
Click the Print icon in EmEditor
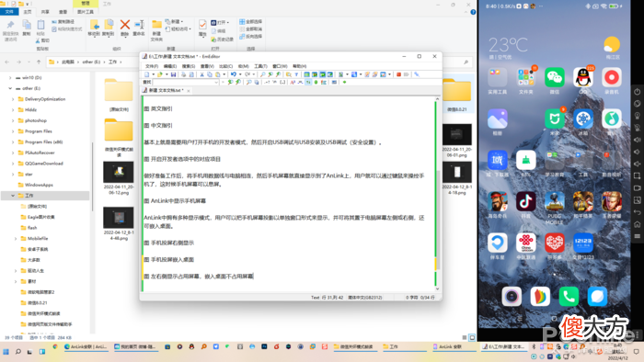[184, 74]
